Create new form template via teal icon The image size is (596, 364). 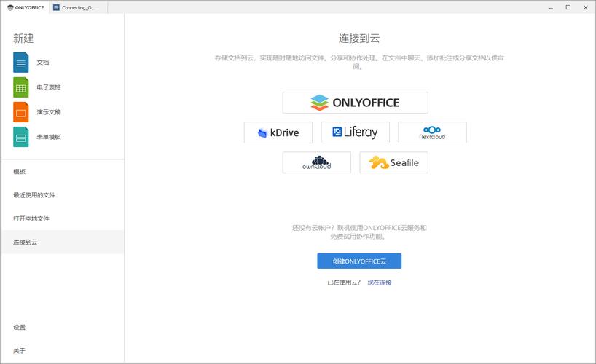[21, 137]
